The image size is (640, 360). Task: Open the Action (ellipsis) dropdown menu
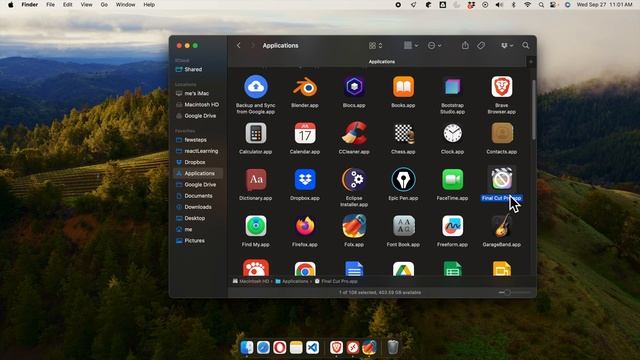[434, 46]
